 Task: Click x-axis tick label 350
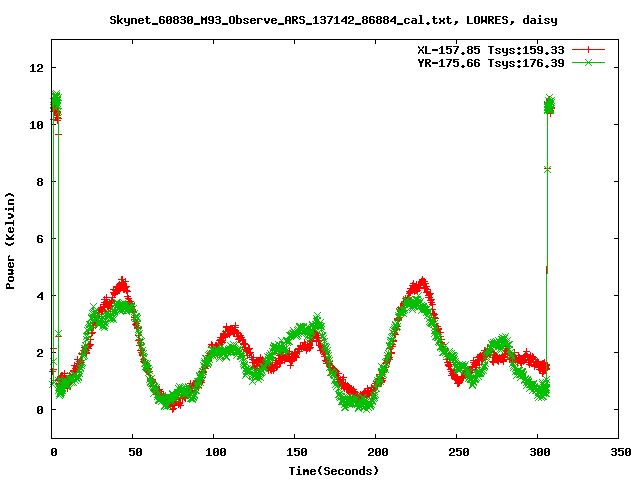pyautogui.click(x=620, y=452)
